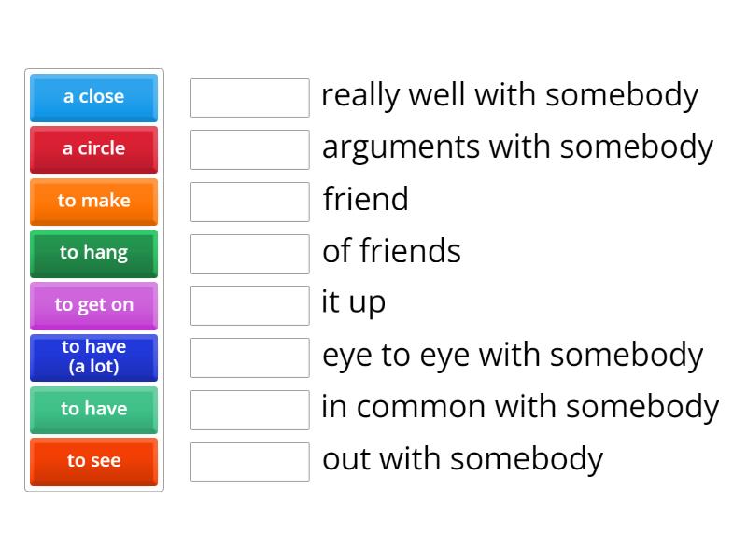Select the 'to have (a lot)' tile

point(93,357)
